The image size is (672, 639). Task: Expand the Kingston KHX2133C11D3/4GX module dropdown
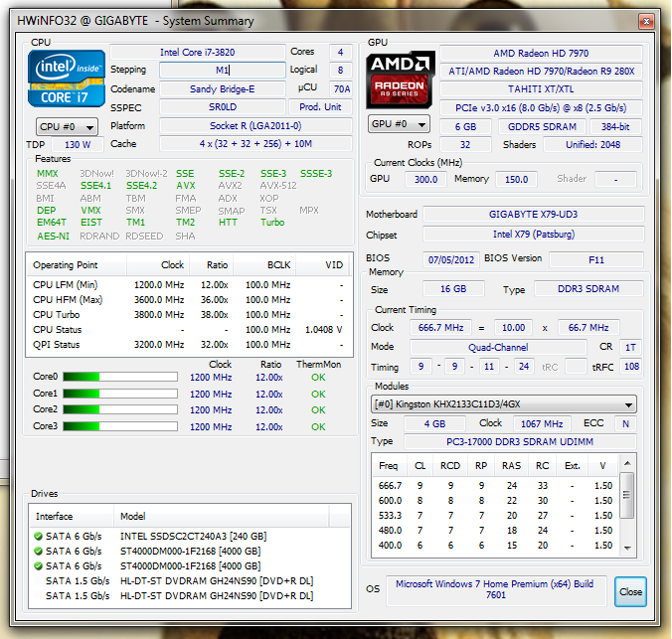pos(504,404)
